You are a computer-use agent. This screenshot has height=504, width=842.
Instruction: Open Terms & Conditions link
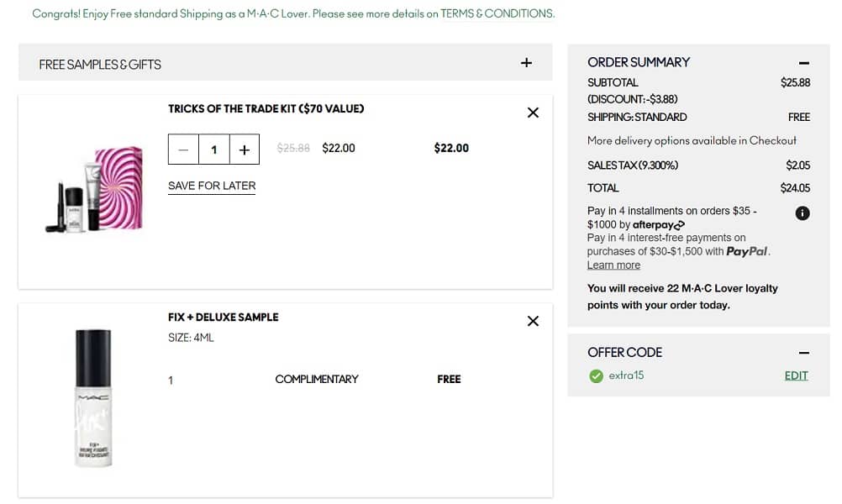tap(497, 13)
